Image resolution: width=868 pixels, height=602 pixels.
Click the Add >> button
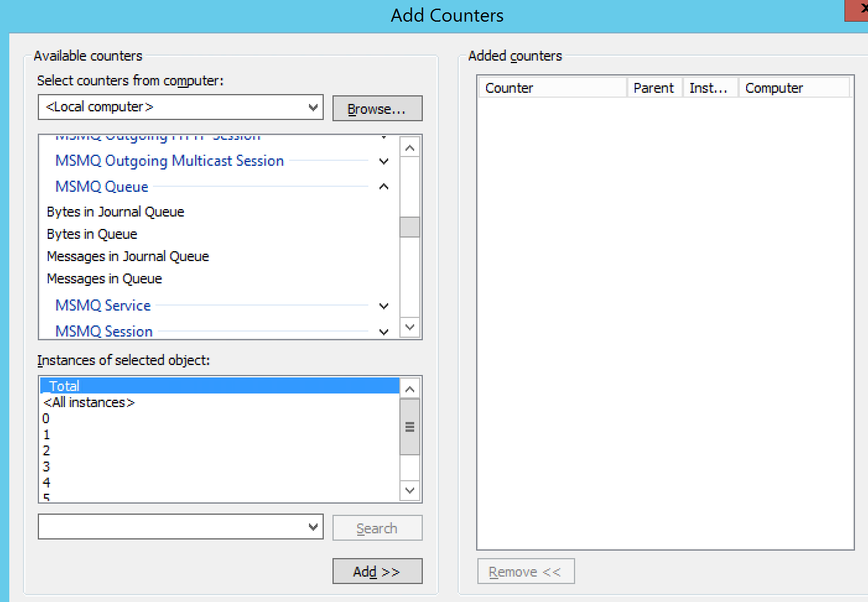[377, 572]
